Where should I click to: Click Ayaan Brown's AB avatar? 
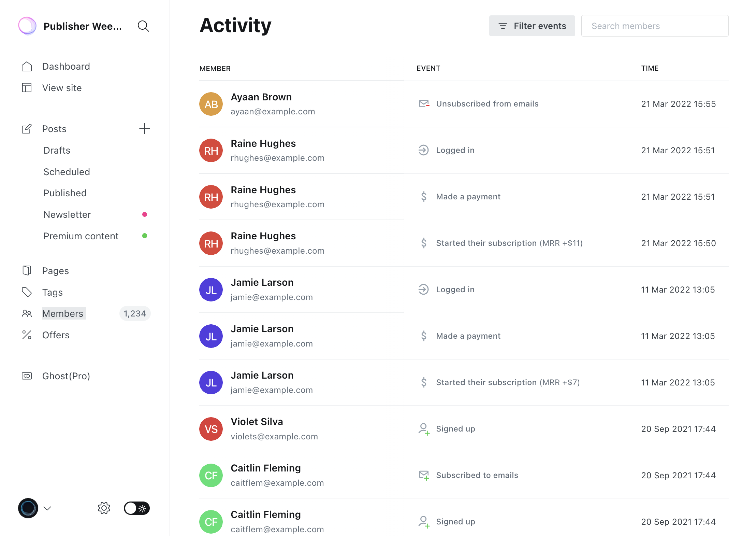click(x=211, y=104)
